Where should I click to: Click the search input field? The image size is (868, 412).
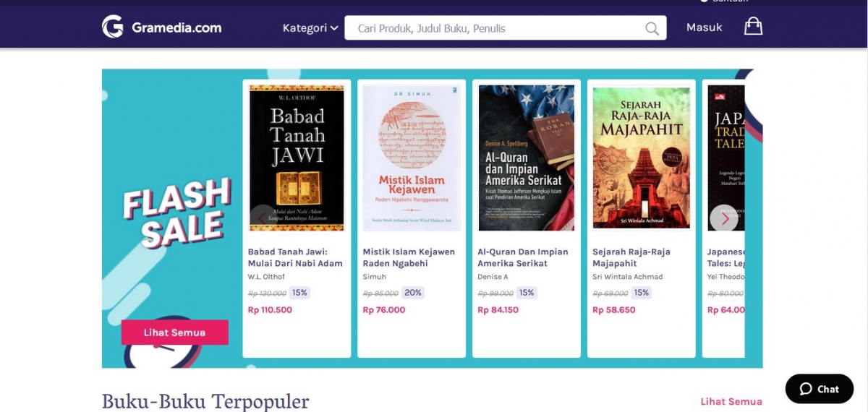coord(505,28)
